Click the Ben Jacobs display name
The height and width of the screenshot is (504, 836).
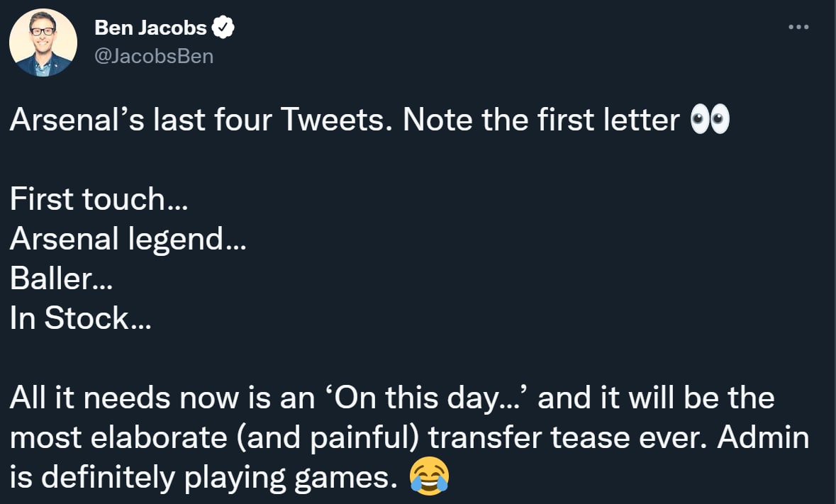pos(150,28)
